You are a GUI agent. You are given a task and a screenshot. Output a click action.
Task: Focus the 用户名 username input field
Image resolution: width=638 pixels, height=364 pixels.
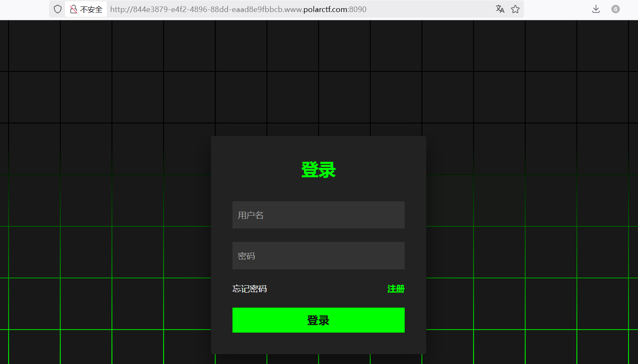(x=318, y=215)
